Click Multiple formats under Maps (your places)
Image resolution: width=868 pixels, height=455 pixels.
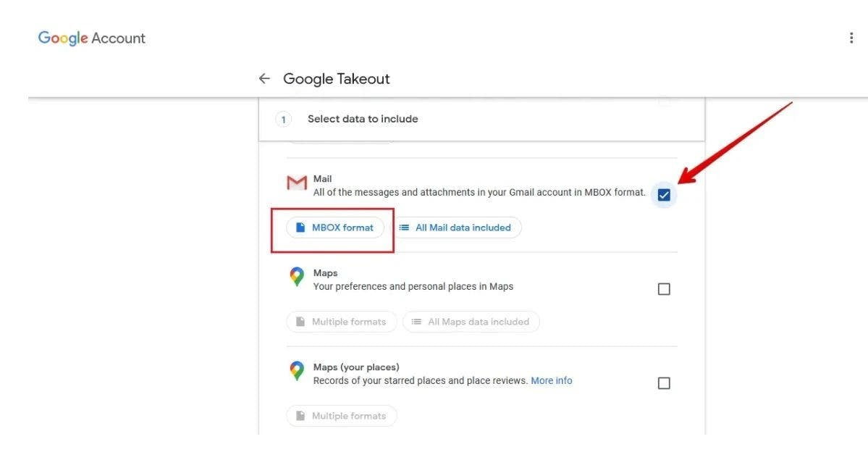click(342, 416)
